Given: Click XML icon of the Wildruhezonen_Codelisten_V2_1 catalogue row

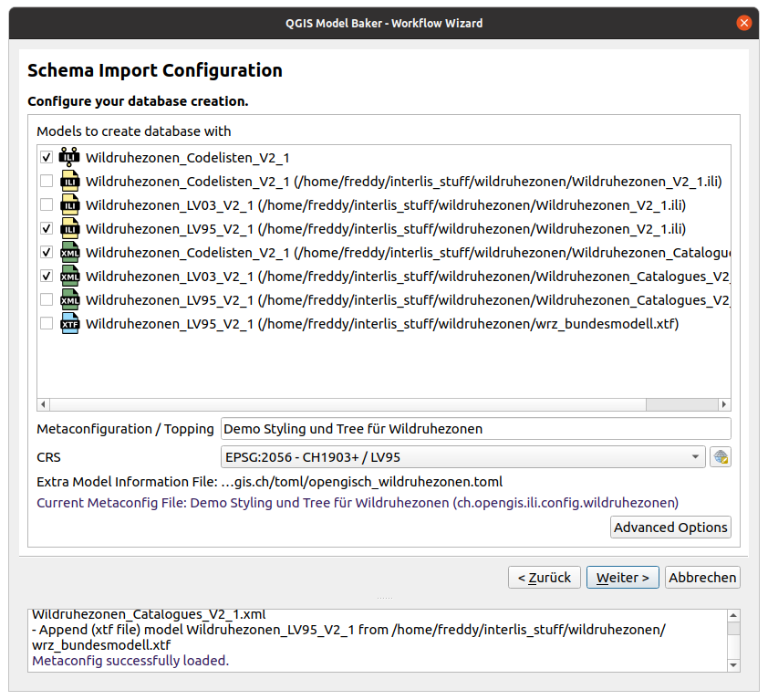Looking at the screenshot, I should (x=69, y=252).
